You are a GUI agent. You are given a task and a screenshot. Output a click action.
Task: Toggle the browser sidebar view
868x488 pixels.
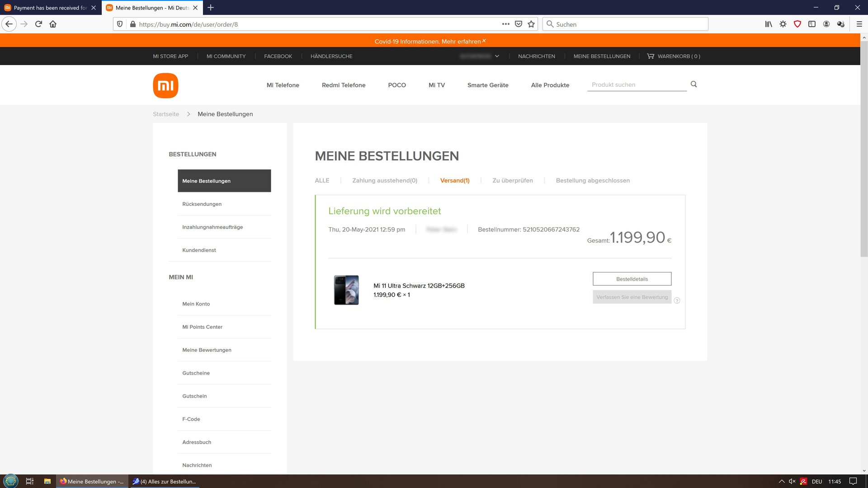pyautogui.click(x=812, y=24)
